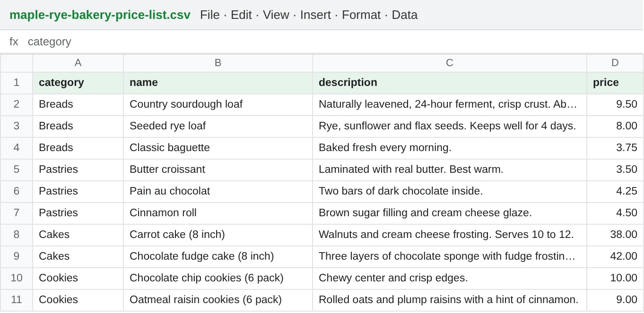The image size is (644, 313).
Task: Select row 8 header
Action: pyautogui.click(x=17, y=235)
